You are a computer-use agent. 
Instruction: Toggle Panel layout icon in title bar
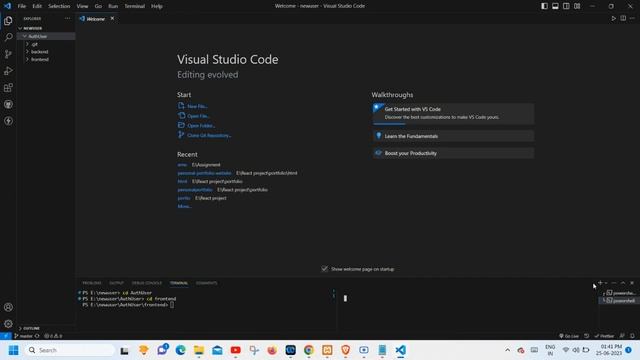[x=556, y=6]
